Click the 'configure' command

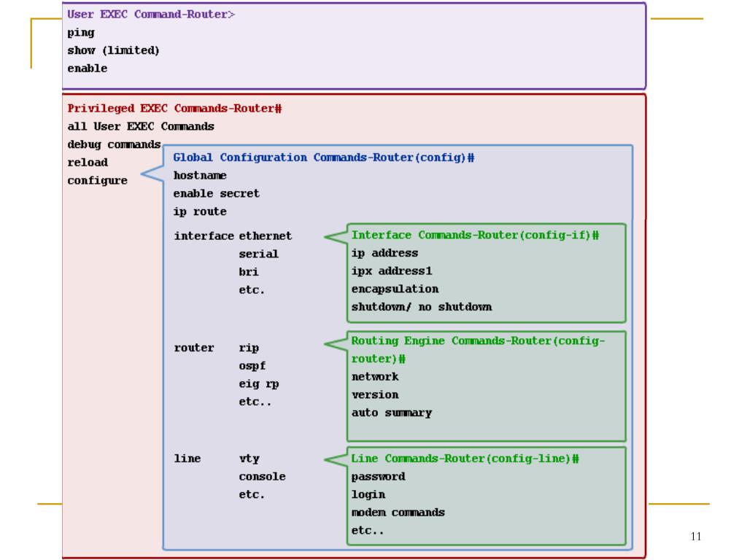coord(97,181)
